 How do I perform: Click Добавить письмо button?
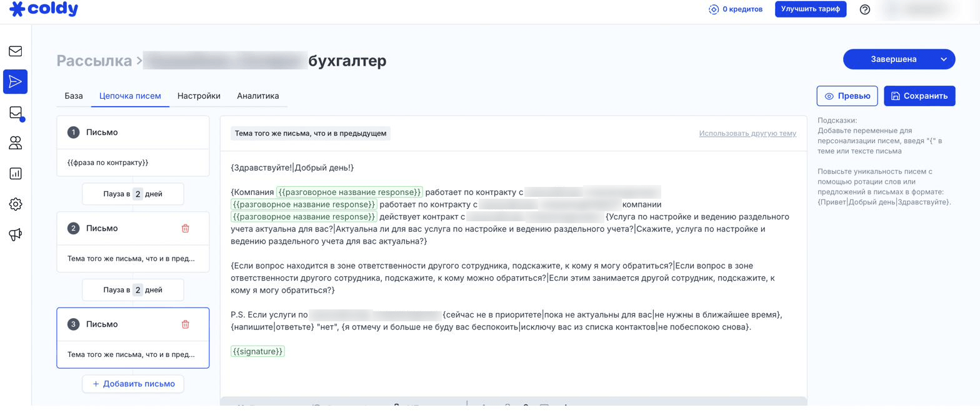133,384
